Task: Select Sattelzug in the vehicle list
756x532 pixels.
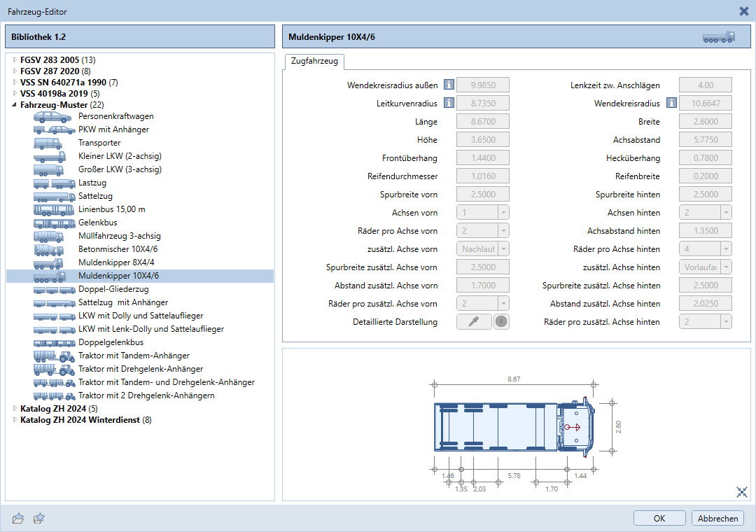Action: click(95, 196)
